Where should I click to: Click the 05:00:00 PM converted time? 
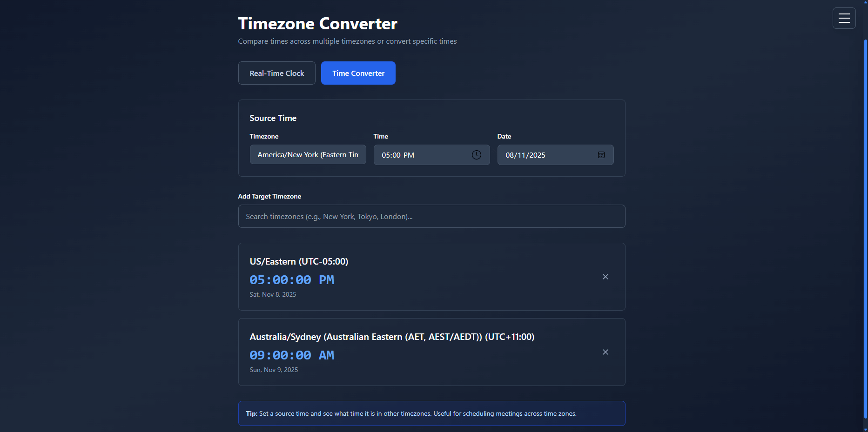[291, 280]
